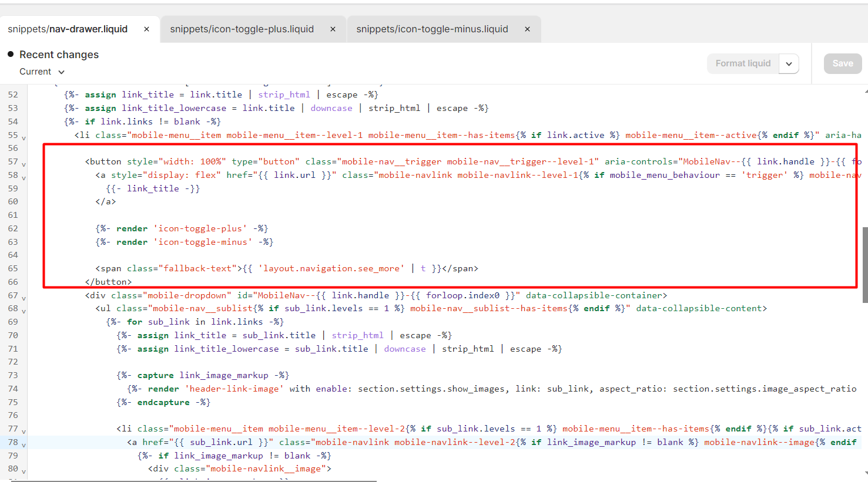Fold the anchor tag at line 78

(24, 444)
